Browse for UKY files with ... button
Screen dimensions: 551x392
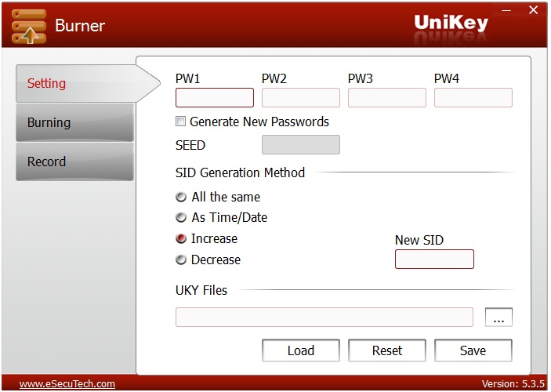[498, 317]
